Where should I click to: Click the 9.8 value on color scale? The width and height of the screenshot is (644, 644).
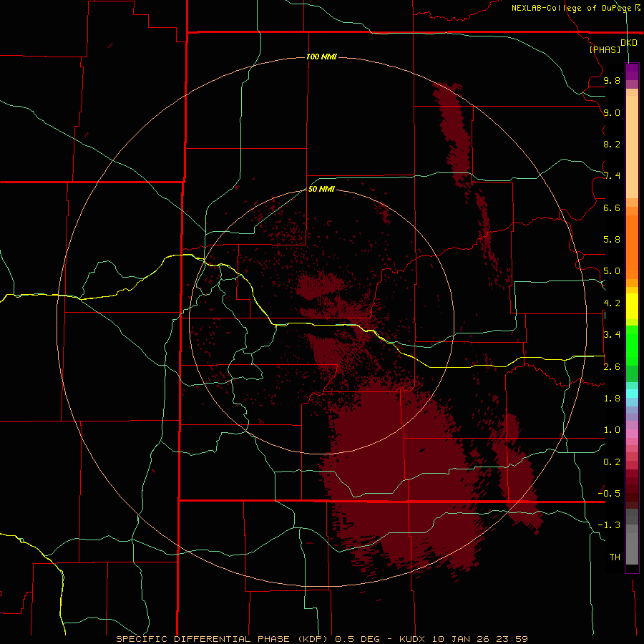coord(612,80)
